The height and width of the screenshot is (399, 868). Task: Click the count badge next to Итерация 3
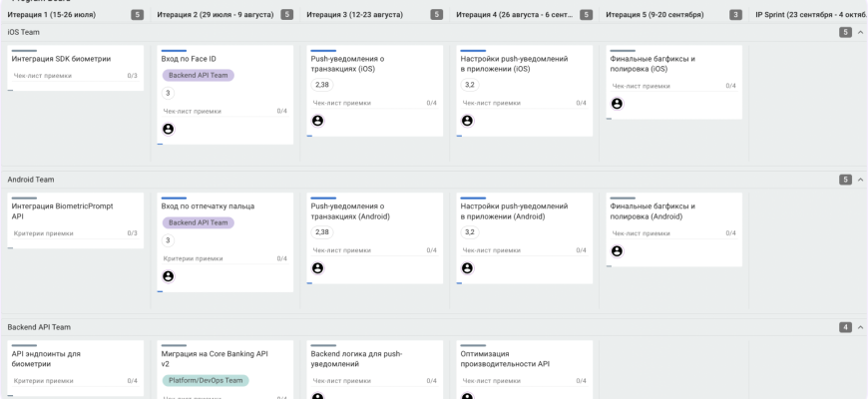(436, 15)
